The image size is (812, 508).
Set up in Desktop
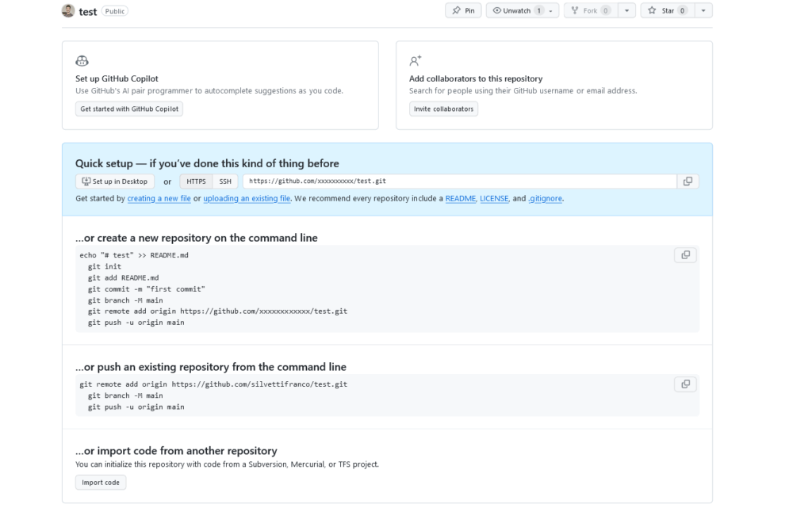pos(115,181)
